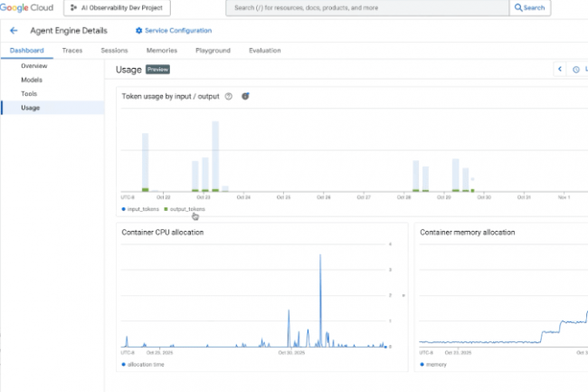Toggle the output_tokens legend series

click(x=185, y=208)
